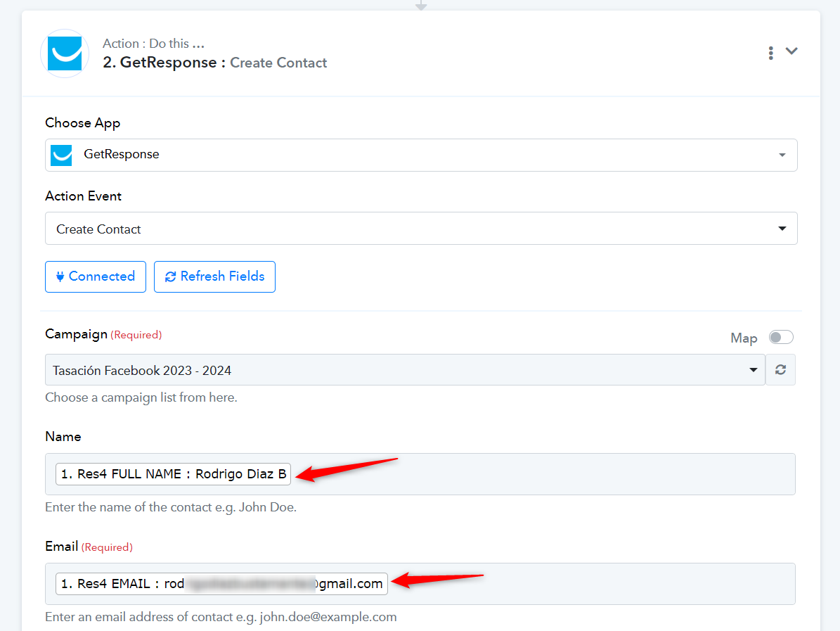Open the Action Event Create Contact dropdown
This screenshot has height=631, width=840.
point(421,229)
